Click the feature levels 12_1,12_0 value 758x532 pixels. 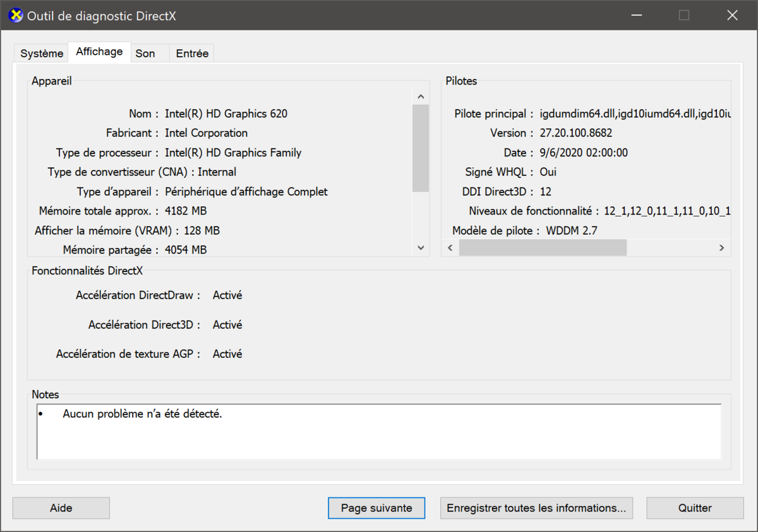click(x=667, y=211)
